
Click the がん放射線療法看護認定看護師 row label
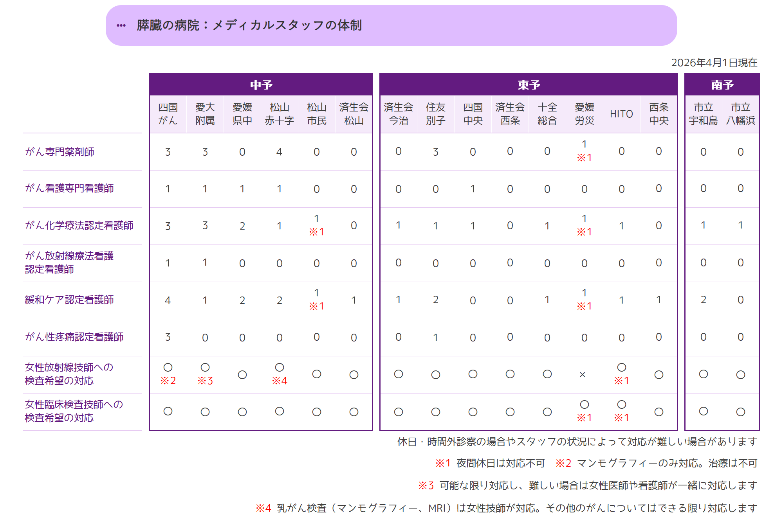pos(69,262)
